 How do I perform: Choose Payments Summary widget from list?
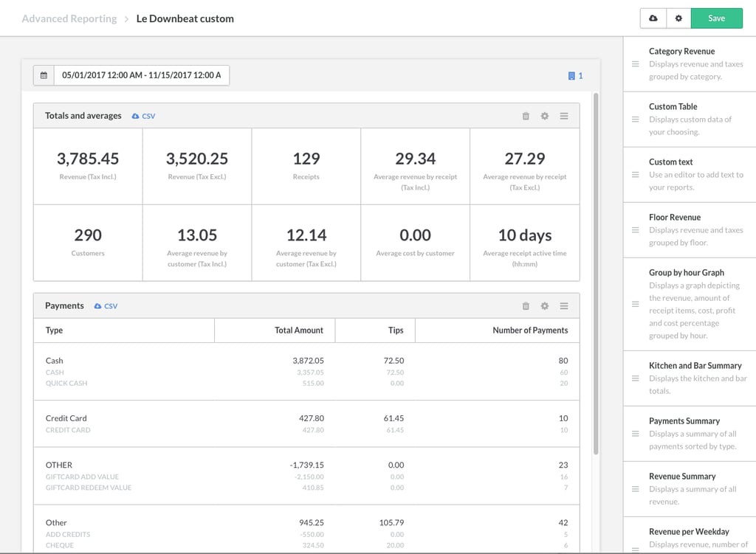tap(684, 421)
